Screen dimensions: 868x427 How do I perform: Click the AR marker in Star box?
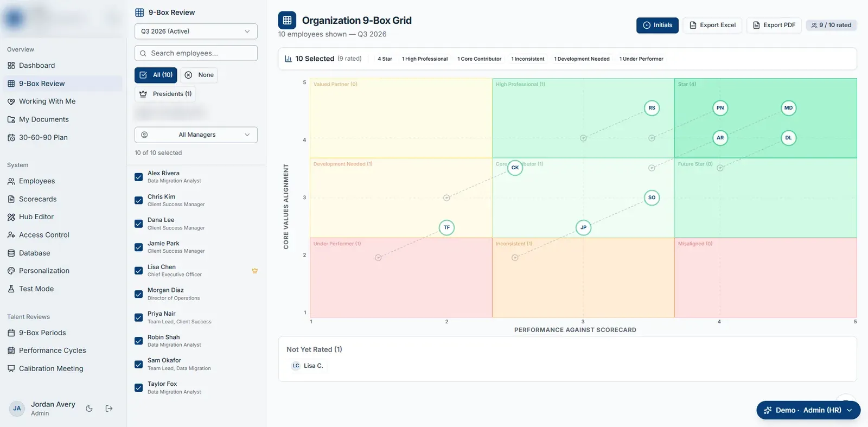coord(720,138)
